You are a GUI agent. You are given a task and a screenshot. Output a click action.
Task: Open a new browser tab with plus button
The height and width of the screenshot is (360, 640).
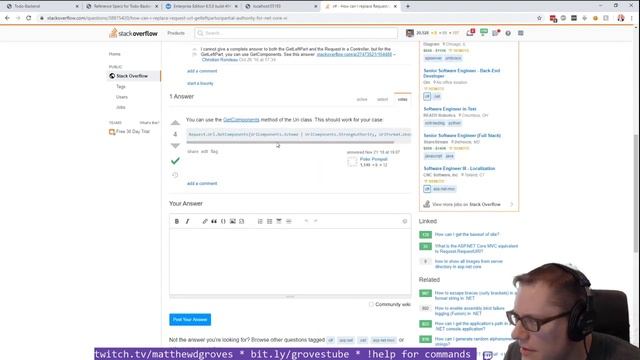coord(407,6)
